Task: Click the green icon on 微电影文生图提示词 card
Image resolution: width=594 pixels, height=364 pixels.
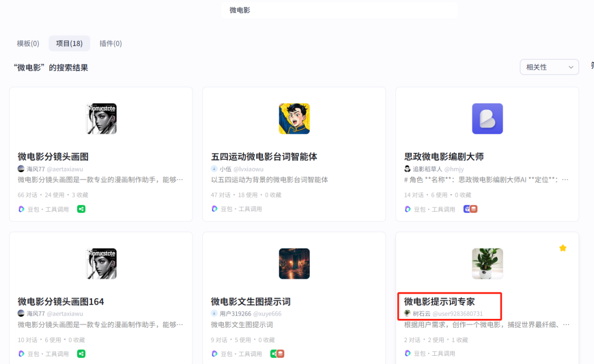Action: (x=273, y=354)
